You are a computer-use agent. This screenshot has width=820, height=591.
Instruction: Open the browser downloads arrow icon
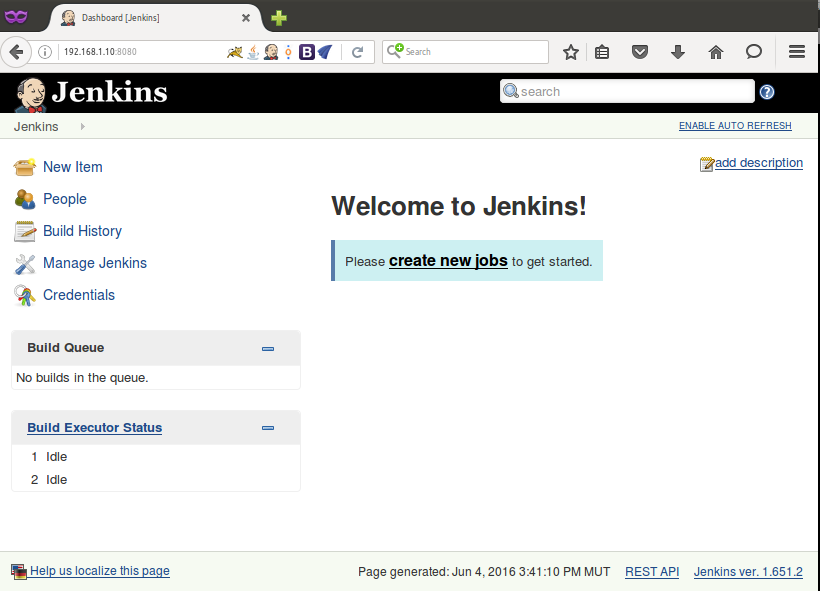[678, 52]
